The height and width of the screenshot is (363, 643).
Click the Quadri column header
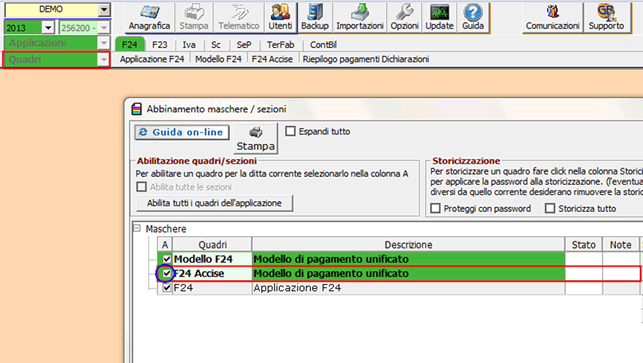(x=212, y=245)
